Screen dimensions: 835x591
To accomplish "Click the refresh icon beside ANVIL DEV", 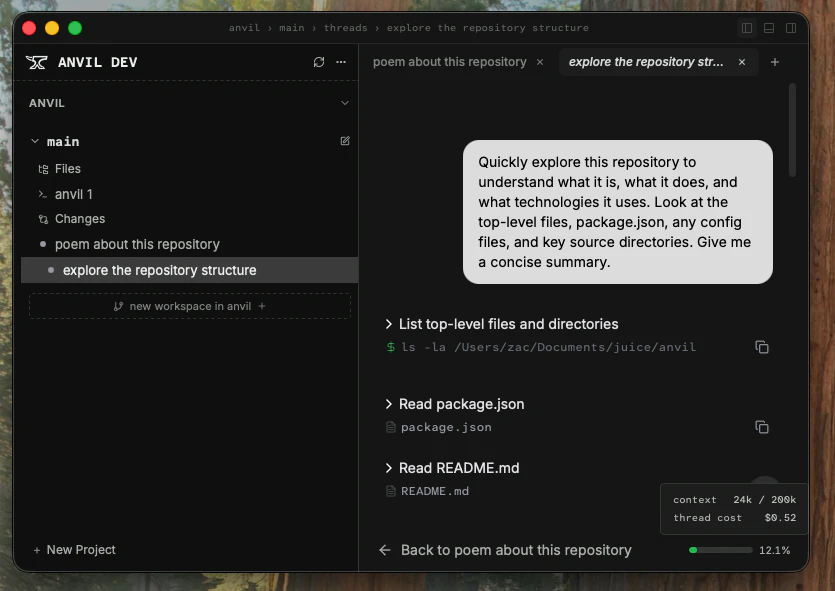I will 318,62.
